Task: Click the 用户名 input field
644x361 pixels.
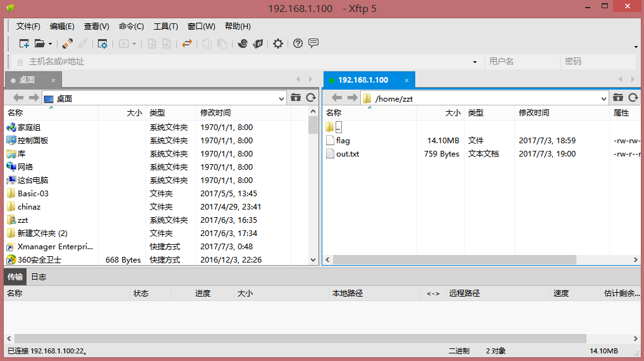Action: click(523, 62)
